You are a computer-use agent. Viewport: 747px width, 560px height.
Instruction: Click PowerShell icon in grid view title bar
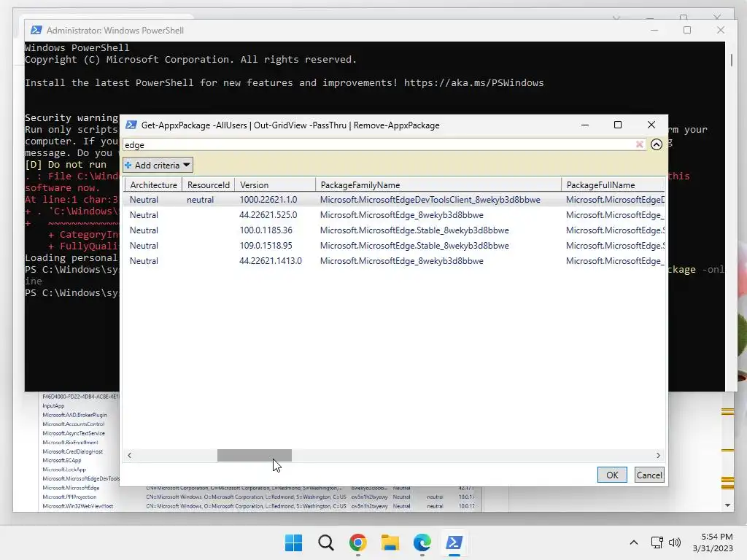[x=131, y=125]
